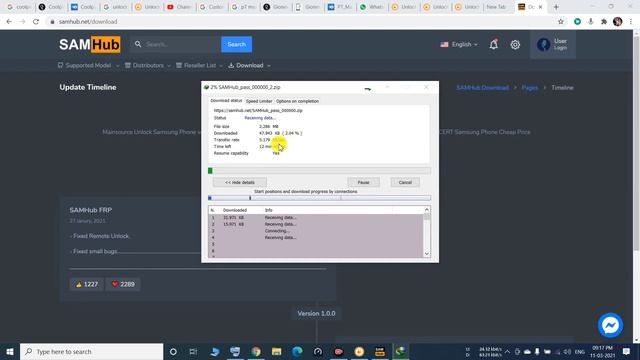Click the download URL text in dialog
The image size is (640, 360).
pyautogui.click(x=258, y=111)
